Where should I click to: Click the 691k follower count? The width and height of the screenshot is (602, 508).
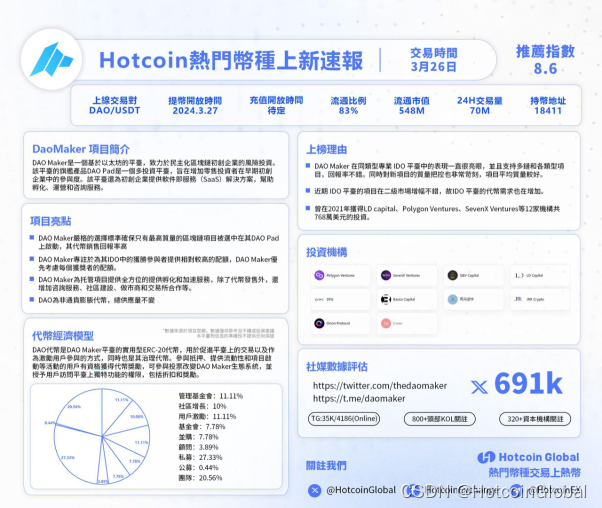(529, 384)
